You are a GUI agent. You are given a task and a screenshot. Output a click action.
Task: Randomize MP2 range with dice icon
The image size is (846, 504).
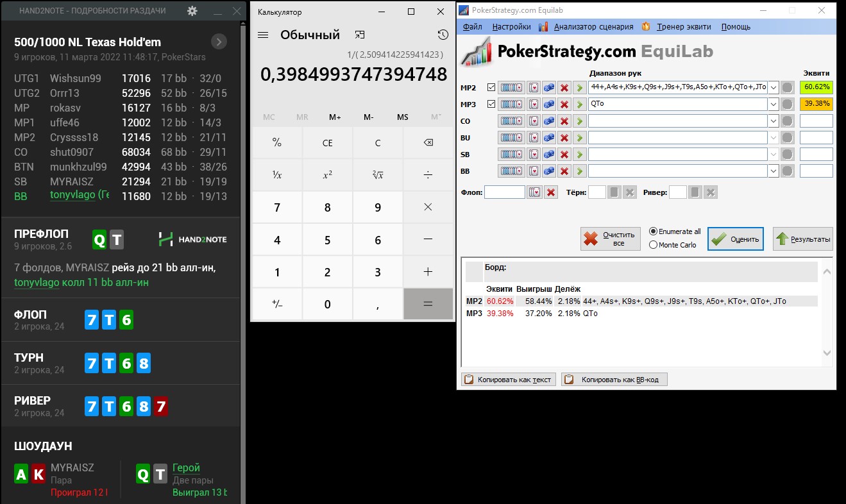click(x=549, y=87)
